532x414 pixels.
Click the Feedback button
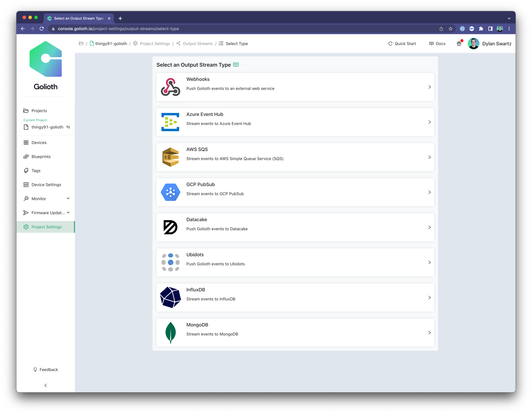click(46, 369)
